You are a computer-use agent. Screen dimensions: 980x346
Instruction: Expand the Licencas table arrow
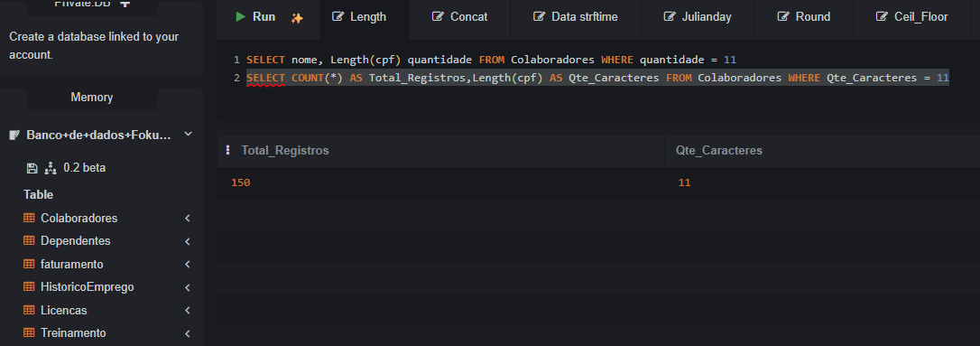[x=187, y=311]
